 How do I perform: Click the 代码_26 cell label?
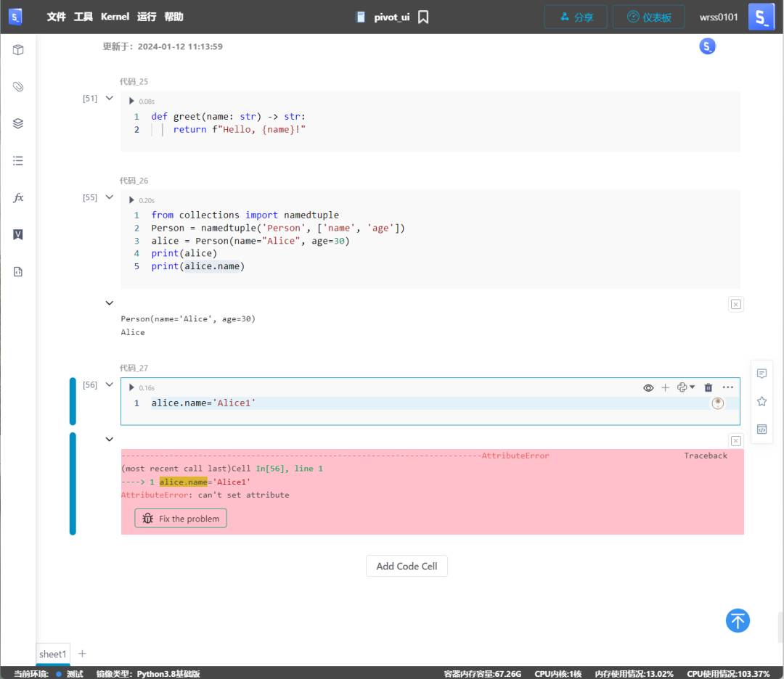[134, 181]
